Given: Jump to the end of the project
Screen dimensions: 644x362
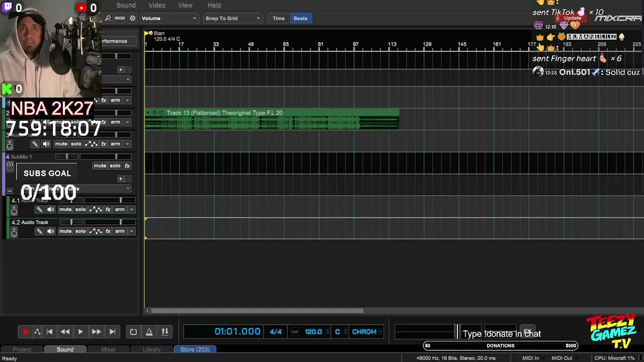Looking at the screenshot, I should coord(112,332).
